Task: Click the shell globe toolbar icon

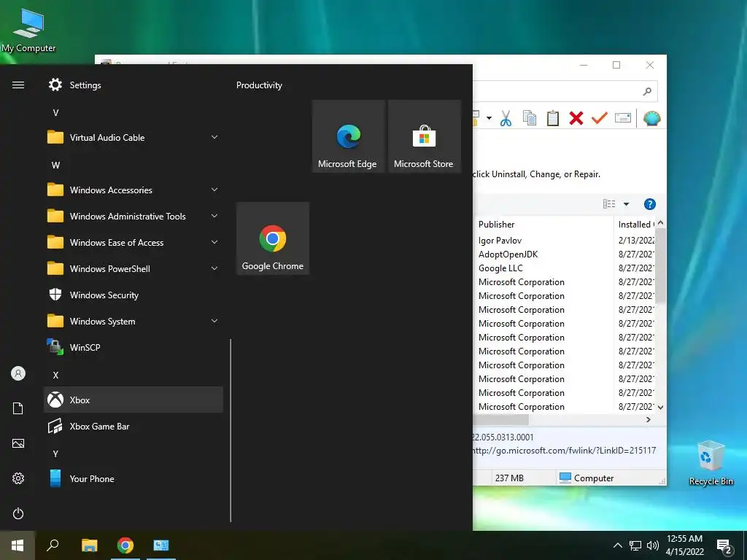Action: tap(651, 118)
